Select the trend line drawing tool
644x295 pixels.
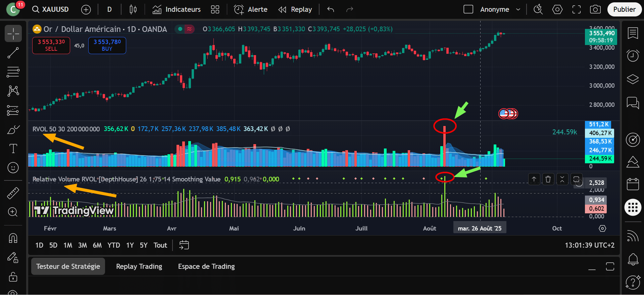click(13, 53)
